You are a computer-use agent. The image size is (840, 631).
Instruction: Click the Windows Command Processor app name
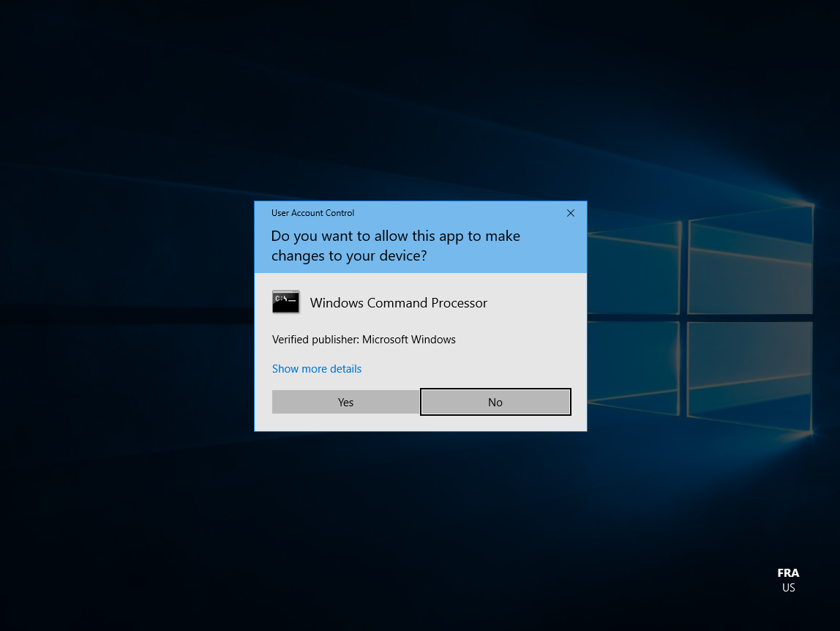point(399,303)
